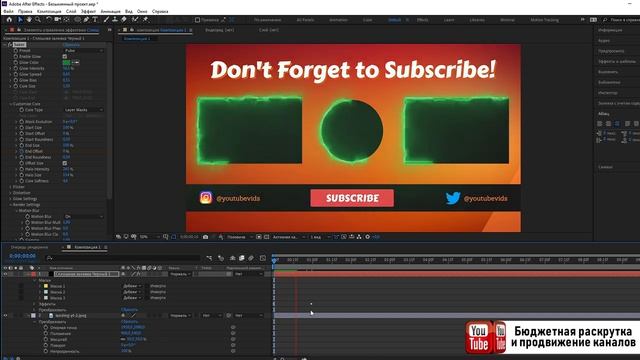Select the Selection arrow tool
The height and width of the screenshot is (360, 640).
pyautogui.click(x=20, y=20)
